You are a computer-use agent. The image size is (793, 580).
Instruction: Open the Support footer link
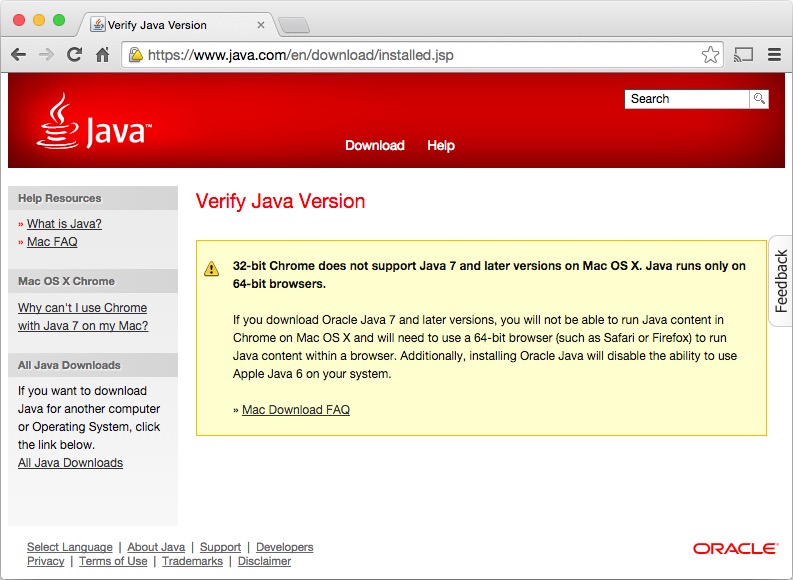[221, 547]
